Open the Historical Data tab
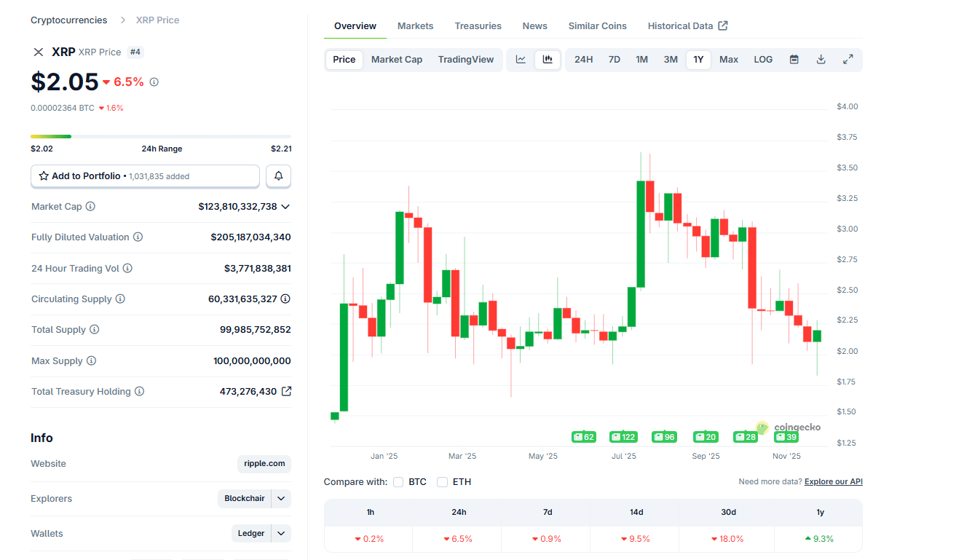The image size is (980, 560). coord(680,25)
